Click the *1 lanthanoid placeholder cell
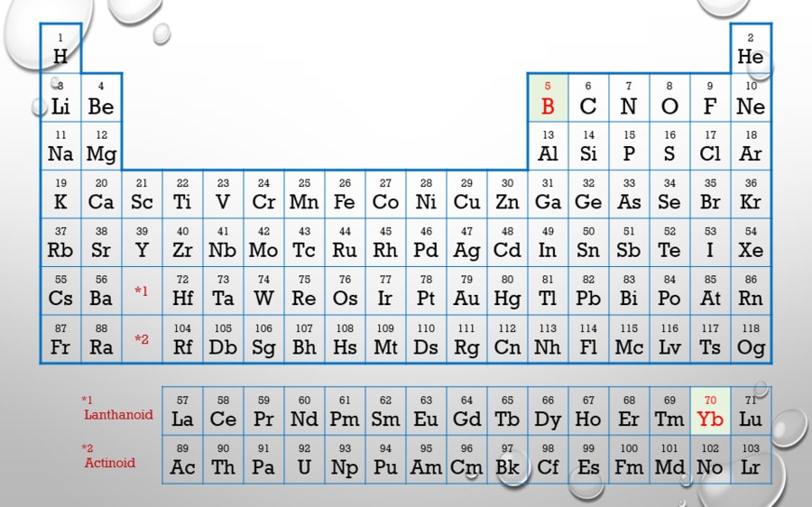The image size is (812, 507). tap(142, 290)
